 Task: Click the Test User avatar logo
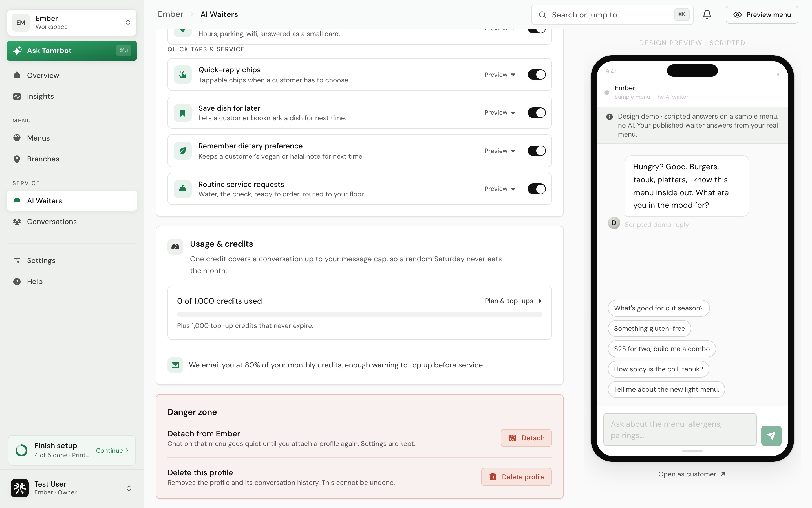click(19, 488)
